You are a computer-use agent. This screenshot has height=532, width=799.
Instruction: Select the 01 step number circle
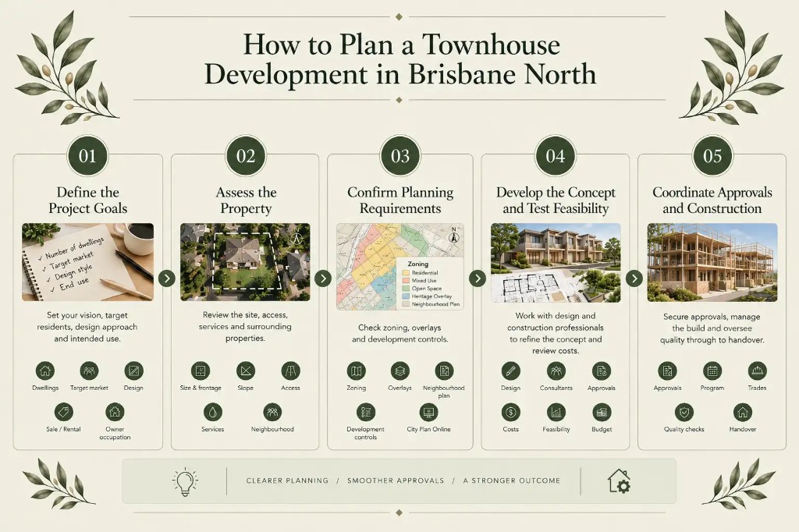[87, 156]
